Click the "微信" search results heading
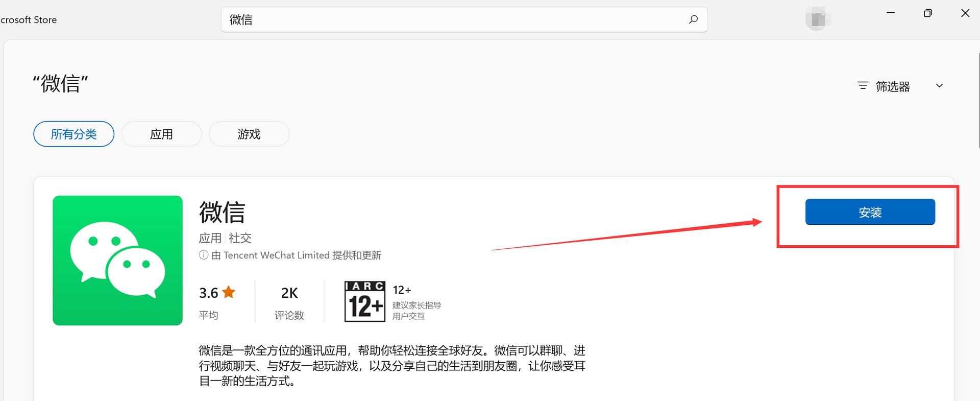This screenshot has width=980, height=401. (x=60, y=83)
